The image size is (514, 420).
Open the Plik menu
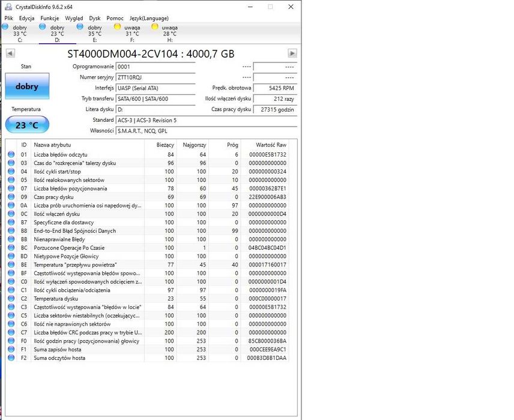9,19
